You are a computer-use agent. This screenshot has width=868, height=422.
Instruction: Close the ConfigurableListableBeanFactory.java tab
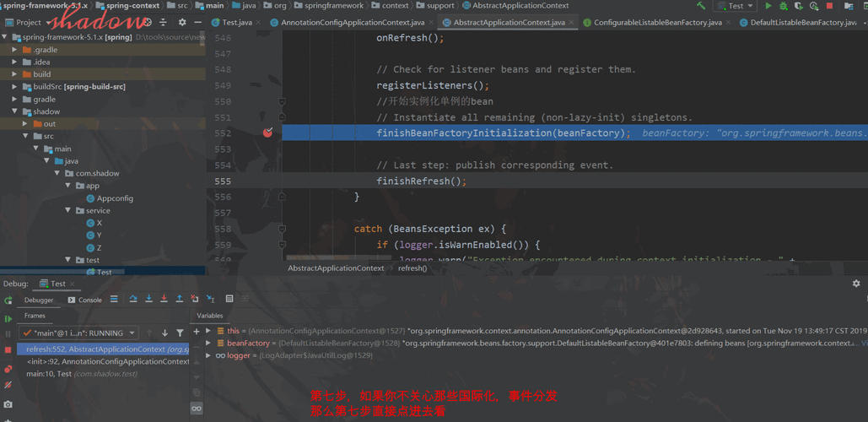(x=728, y=23)
